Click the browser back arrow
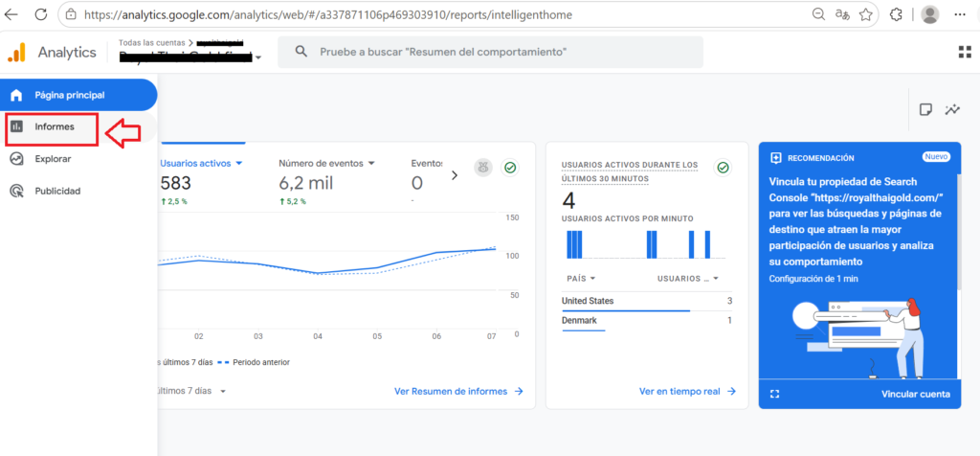Viewport: 980px width, 456px height. [11, 13]
